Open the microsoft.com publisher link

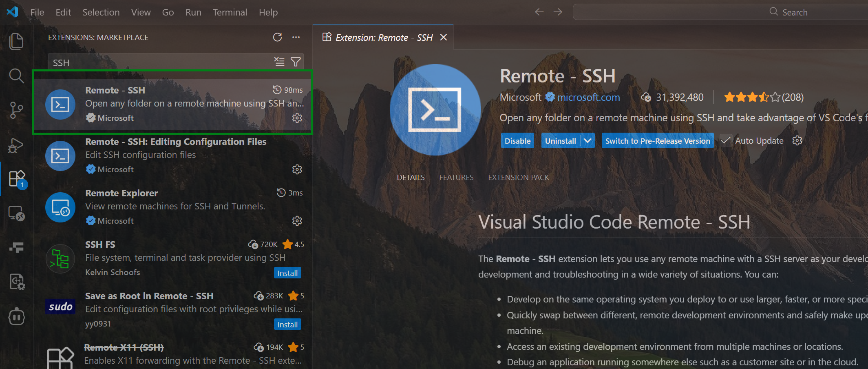click(x=588, y=98)
